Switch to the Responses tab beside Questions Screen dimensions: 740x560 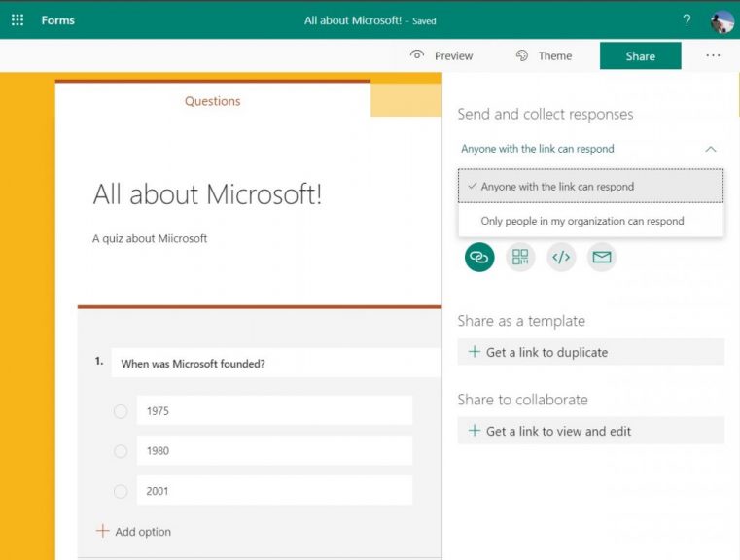(x=406, y=100)
